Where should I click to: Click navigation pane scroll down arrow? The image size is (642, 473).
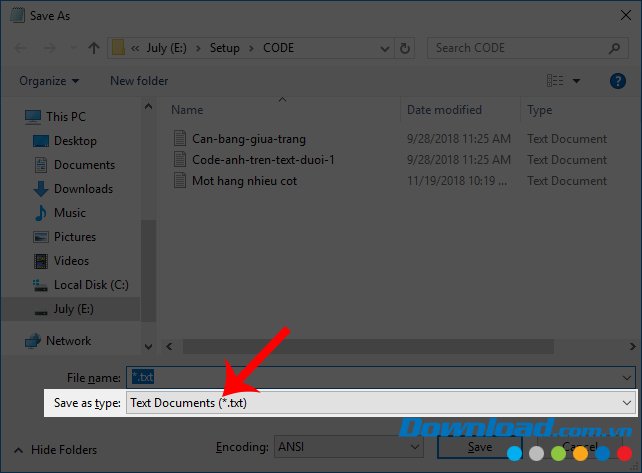[149, 347]
